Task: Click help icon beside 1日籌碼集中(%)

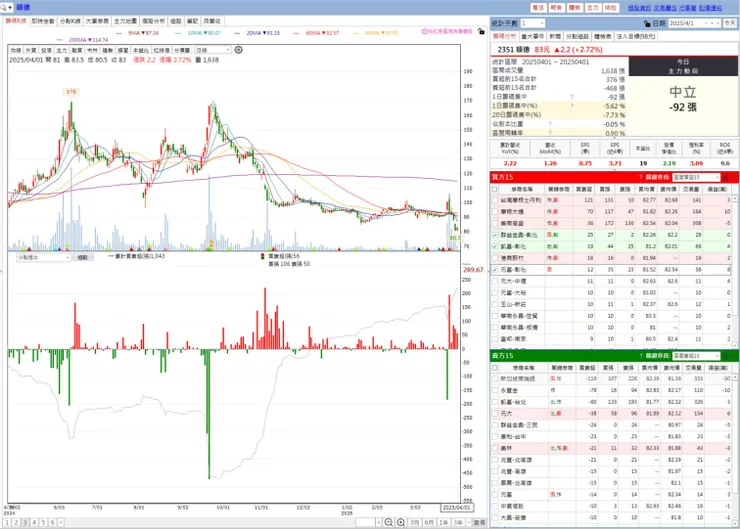Action: point(572,106)
